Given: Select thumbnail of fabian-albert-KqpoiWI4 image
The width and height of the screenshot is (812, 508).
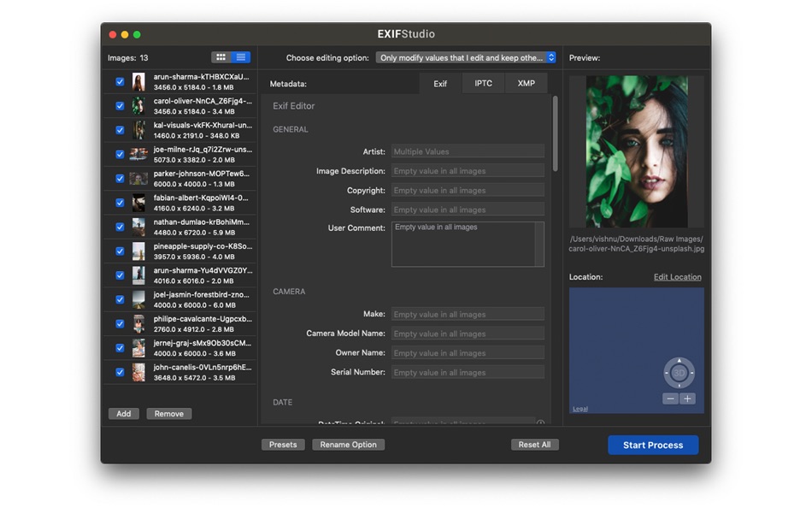Looking at the screenshot, I should click(x=138, y=203).
